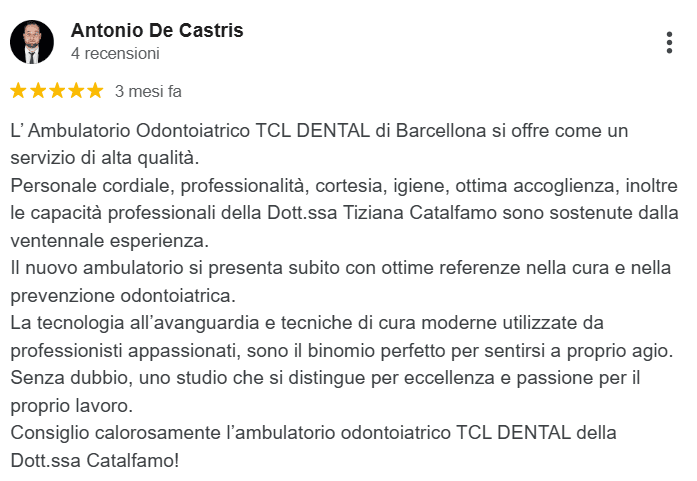Screen dimensions: 697x481
Task: Click the "3 mesi fa" review date
Action: point(148,91)
